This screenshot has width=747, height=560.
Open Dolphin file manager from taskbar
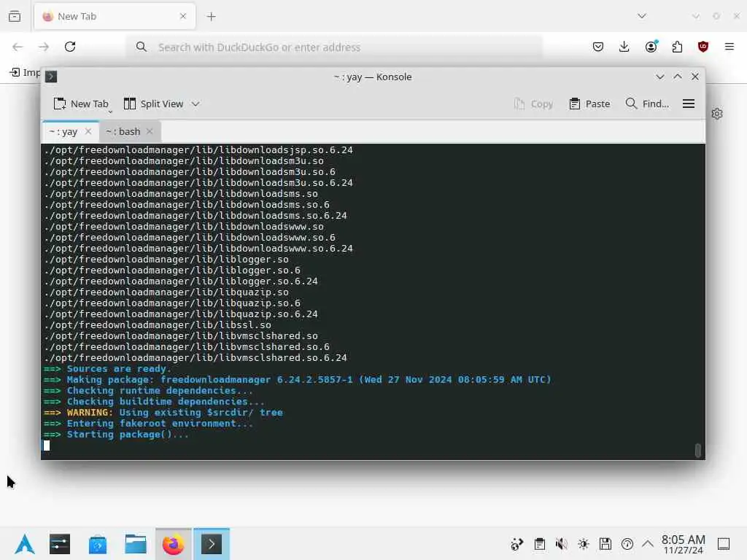point(136,544)
